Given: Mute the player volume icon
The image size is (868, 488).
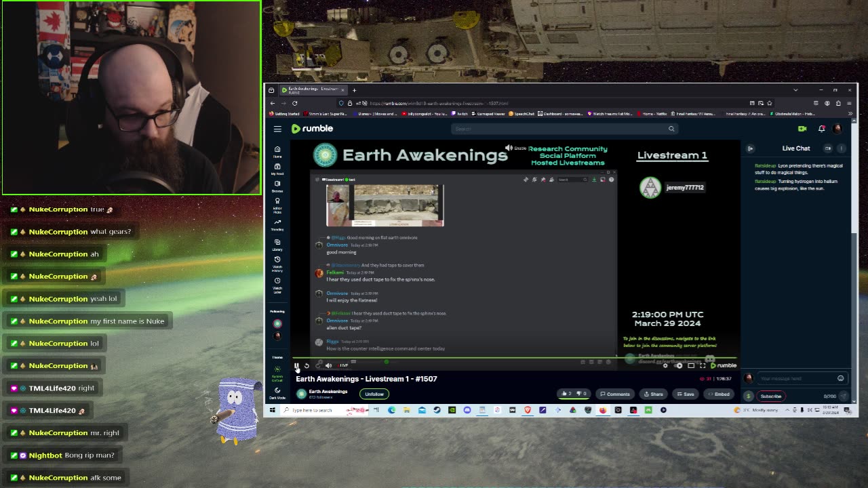Looking at the screenshot, I should click(x=328, y=366).
